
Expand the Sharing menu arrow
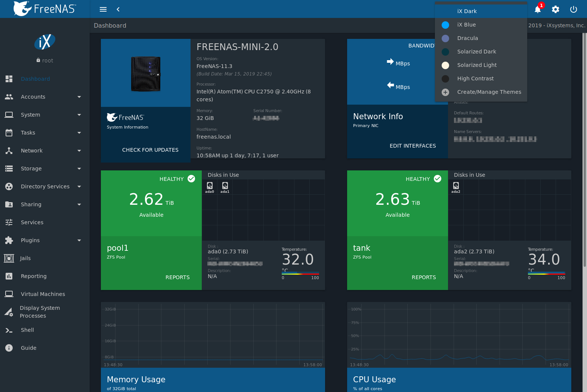point(79,204)
